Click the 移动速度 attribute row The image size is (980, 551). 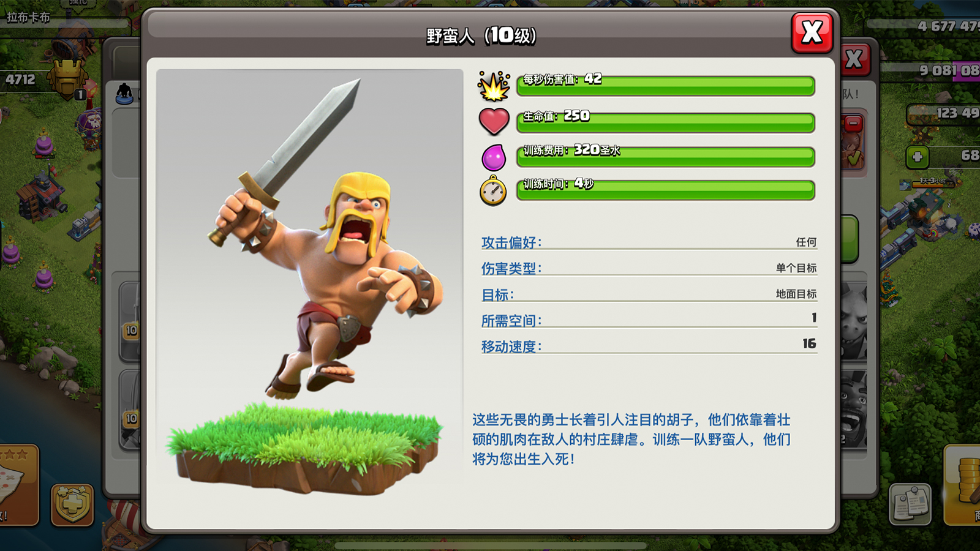pos(649,345)
